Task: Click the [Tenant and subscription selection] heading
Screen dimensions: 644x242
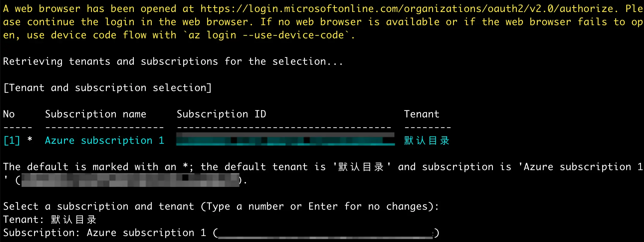Action: tap(107, 88)
